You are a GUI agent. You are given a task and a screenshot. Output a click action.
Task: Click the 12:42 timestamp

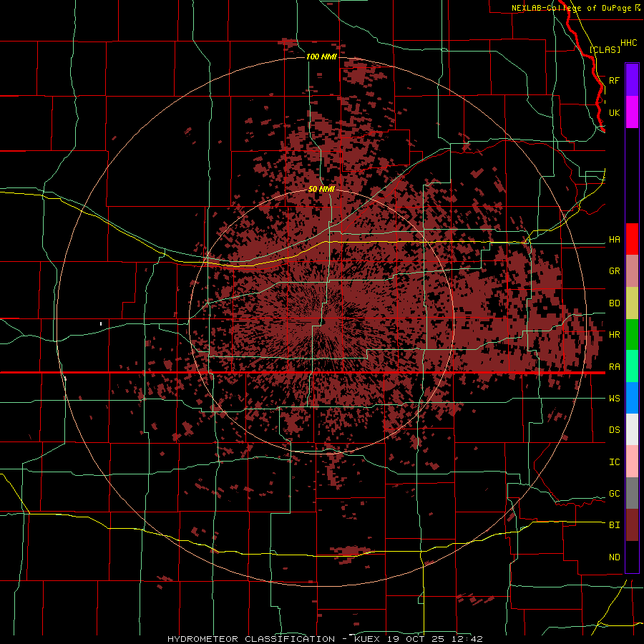[468, 639]
